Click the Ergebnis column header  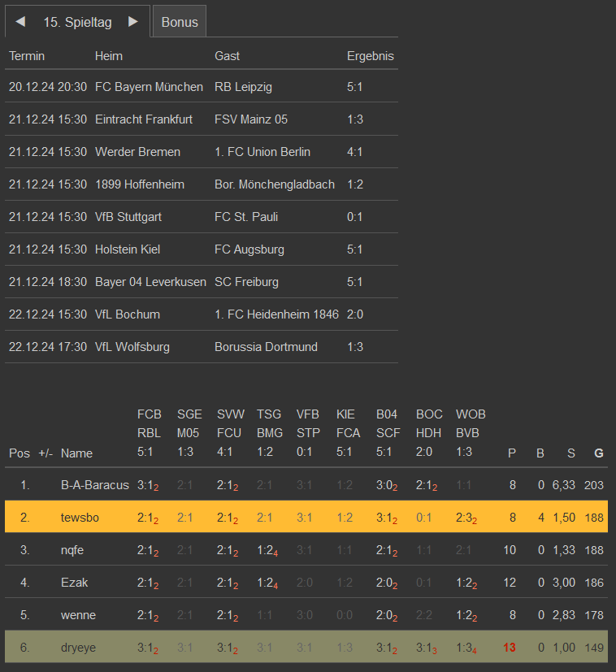coord(371,56)
